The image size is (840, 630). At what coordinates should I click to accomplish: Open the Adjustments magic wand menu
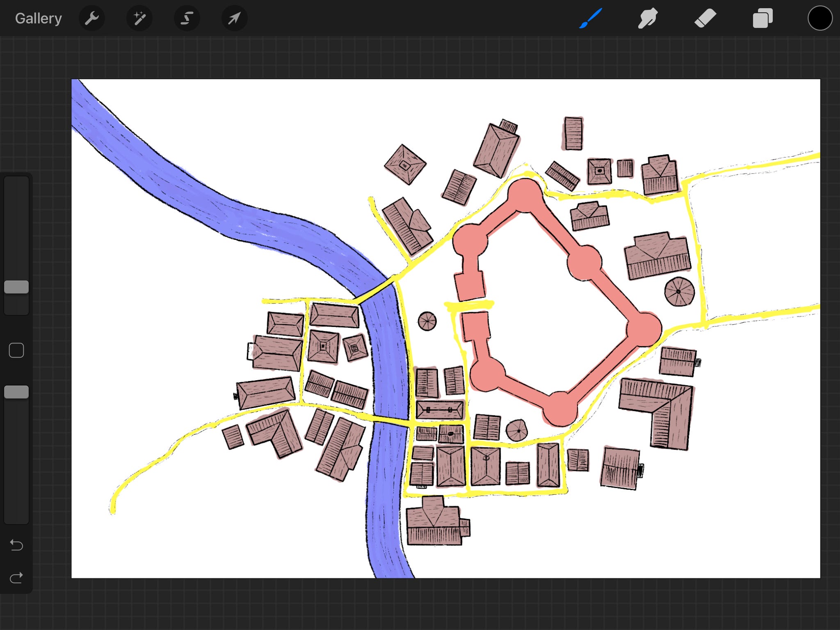pyautogui.click(x=139, y=18)
